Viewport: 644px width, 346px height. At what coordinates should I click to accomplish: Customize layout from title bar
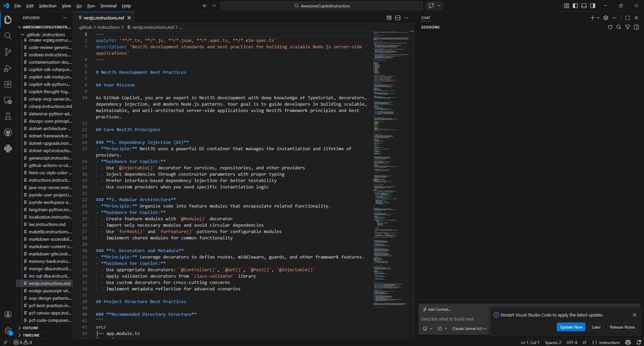coord(567,6)
